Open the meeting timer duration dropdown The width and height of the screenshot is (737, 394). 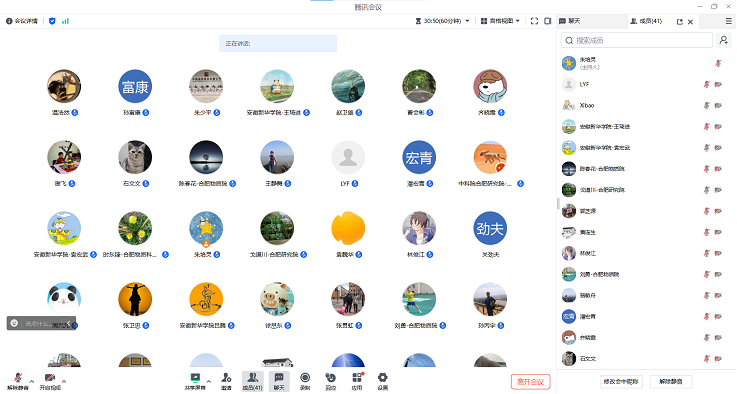[442, 21]
